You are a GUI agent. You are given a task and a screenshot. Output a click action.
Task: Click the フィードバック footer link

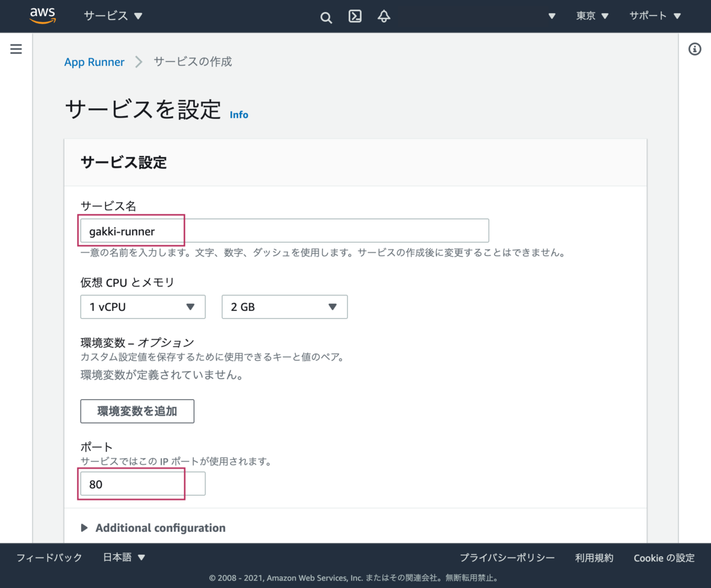(x=49, y=558)
